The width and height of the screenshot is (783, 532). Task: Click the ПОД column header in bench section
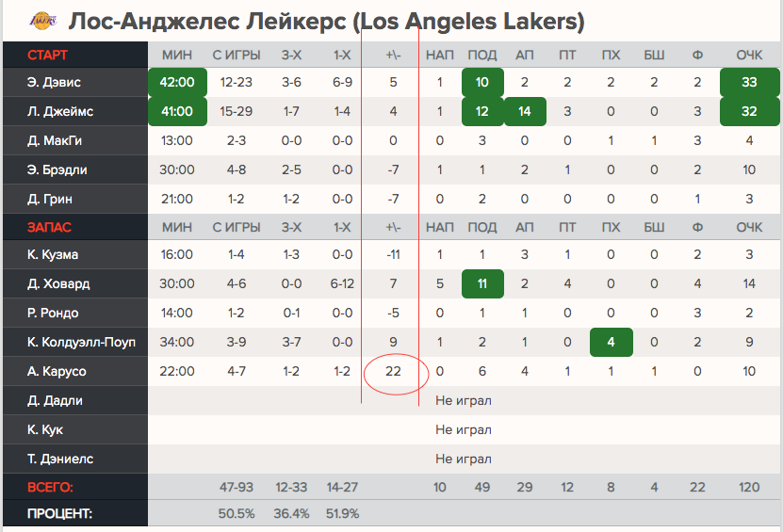[481, 228]
